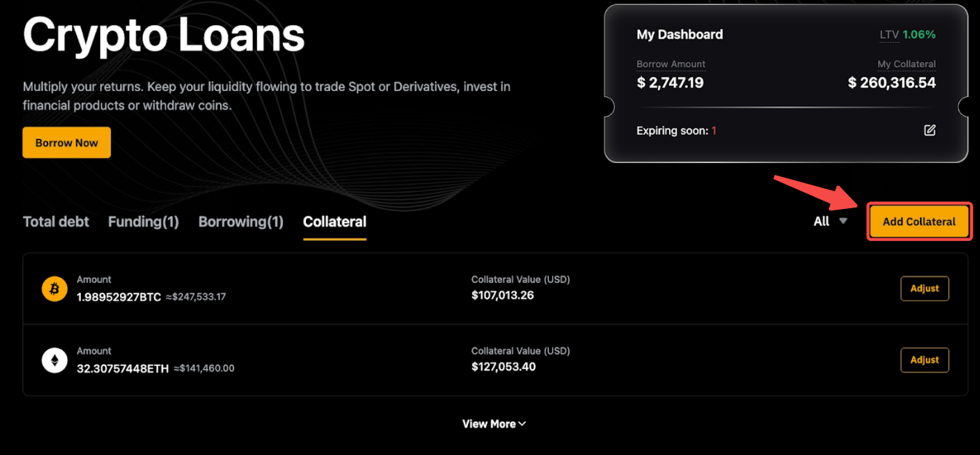The height and width of the screenshot is (455, 980).
Task: Click the 1.06% LTV value
Action: [x=919, y=35]
